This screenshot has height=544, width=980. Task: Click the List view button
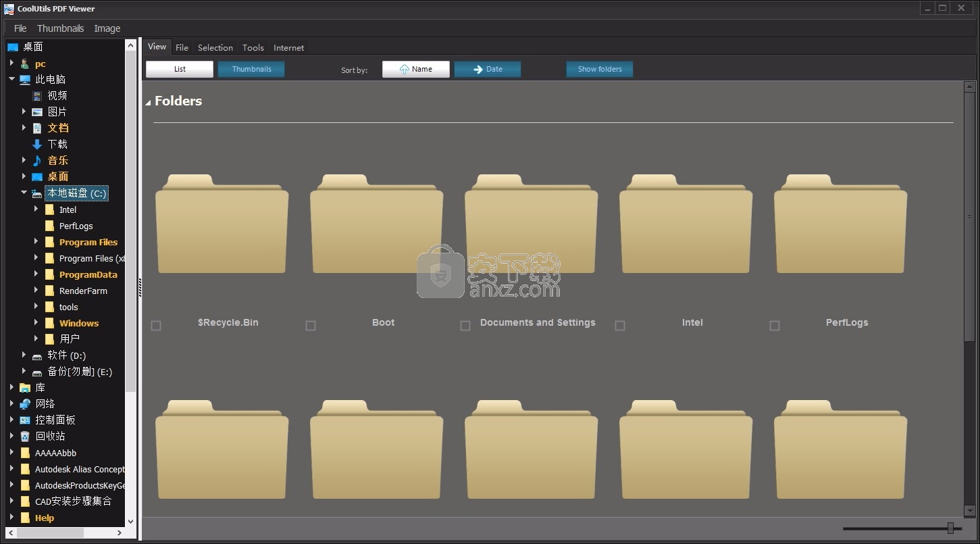point(180,69)
